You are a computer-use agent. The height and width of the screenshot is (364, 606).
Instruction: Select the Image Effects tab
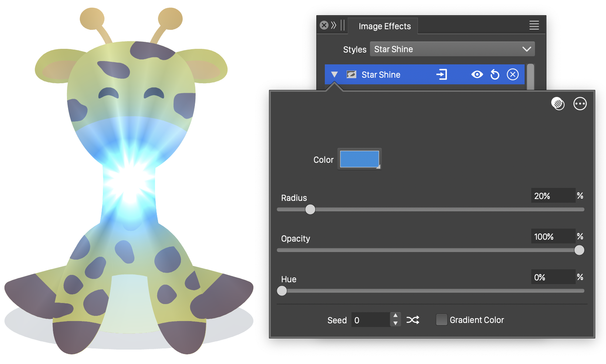(384, 26)
